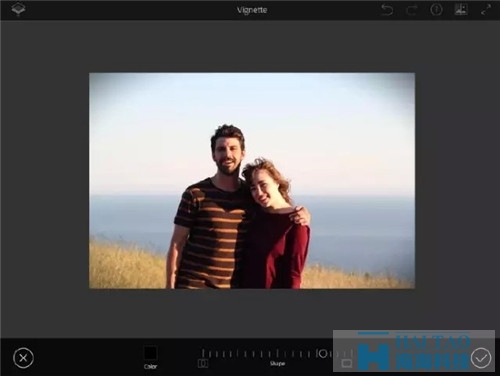Toggle the before/after compare view
The image size is (500, 376).
click(461, 9)
